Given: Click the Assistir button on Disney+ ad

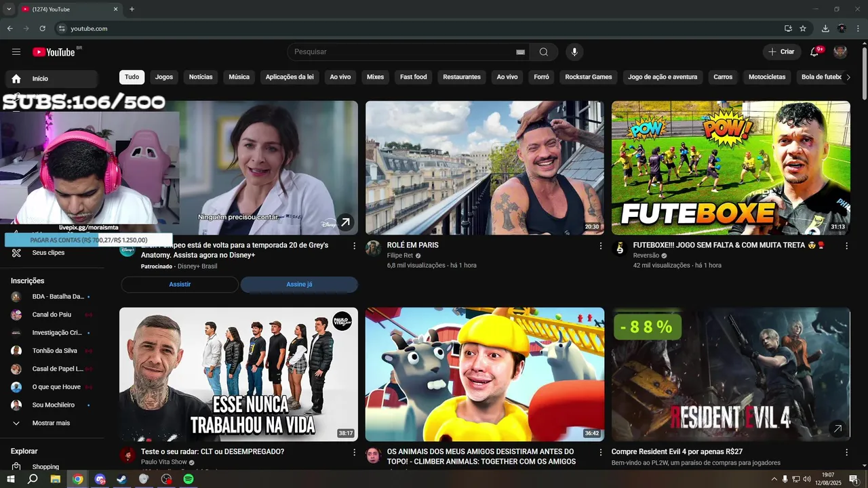Looking at the screenshot, I should click(x=180, y=285).
